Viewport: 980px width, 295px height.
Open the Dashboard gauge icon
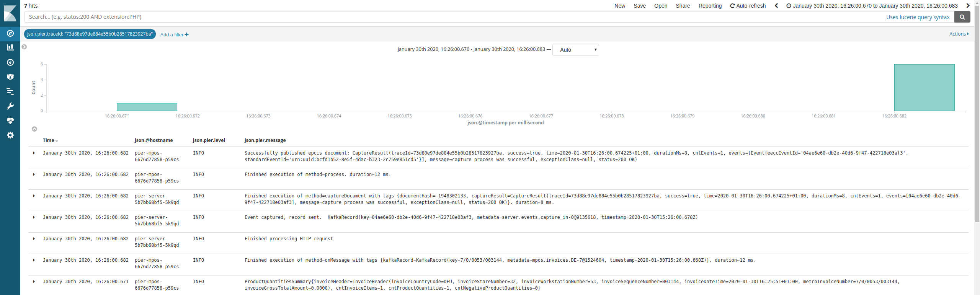tap(10, 62)
